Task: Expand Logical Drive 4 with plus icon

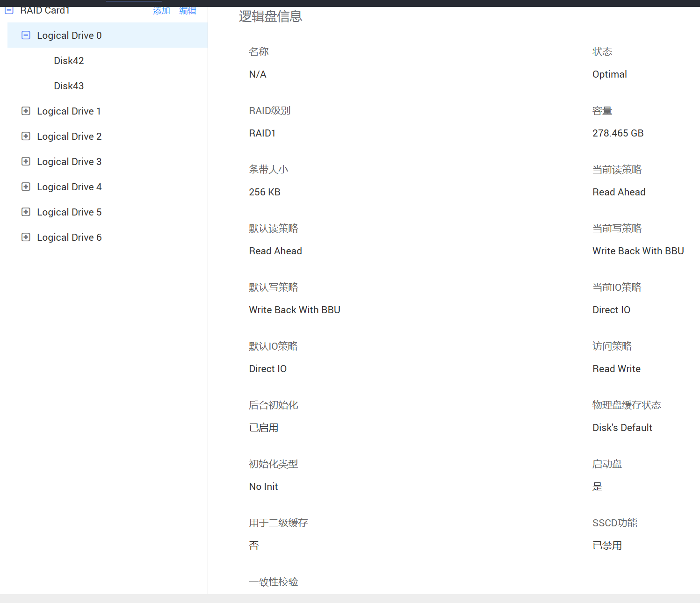Action: [x=26, y=187]
